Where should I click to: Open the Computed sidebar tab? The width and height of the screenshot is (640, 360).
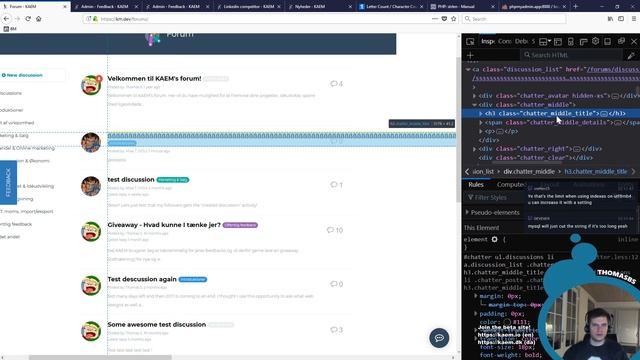pos(510,184)
